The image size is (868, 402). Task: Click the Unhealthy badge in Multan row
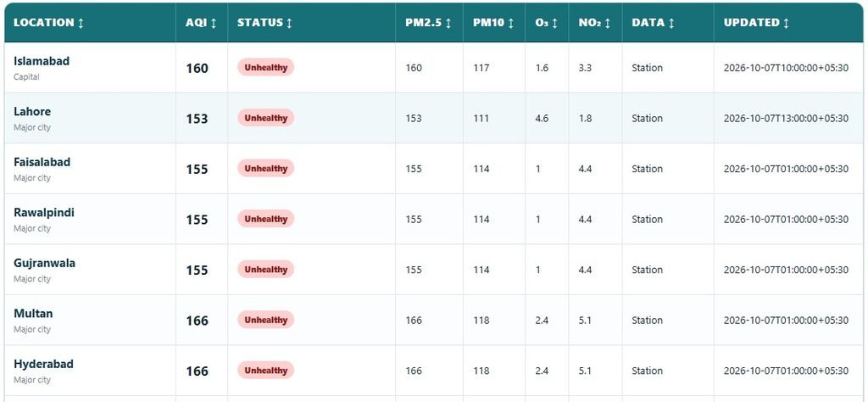(x=265, y=320)
